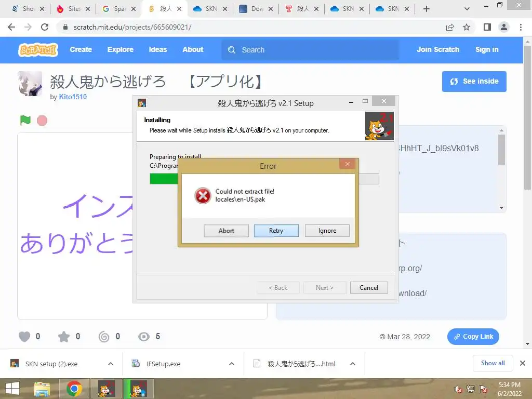Expand options for SKN setup (2).exe download
532x399 pixels.
pos(111,364)
